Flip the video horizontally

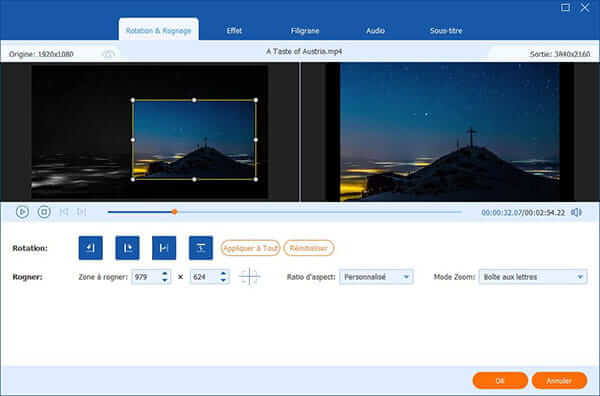(x=164, y=248)
